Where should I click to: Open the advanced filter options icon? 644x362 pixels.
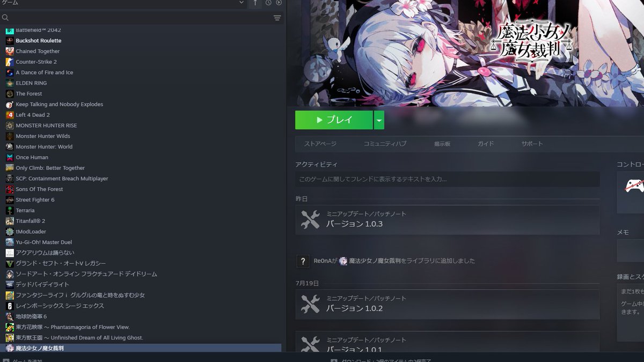pos(277,18)
